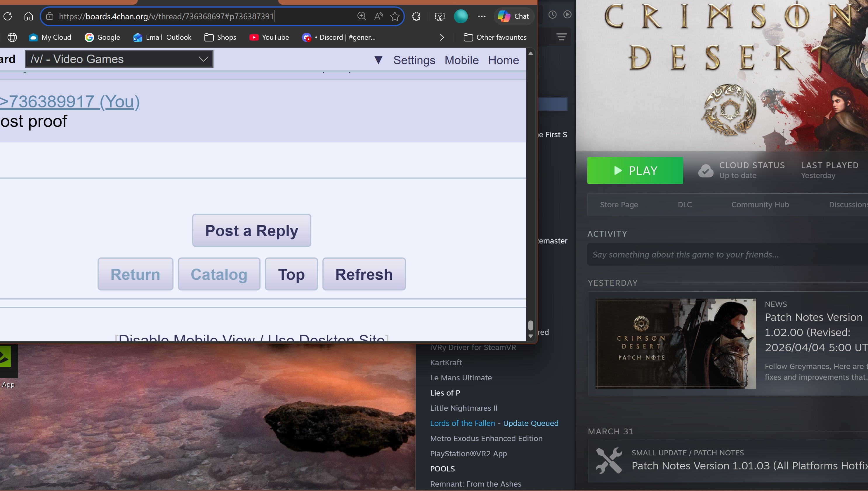
Task: Open the browser extensions puzzle icon
Action: (x=416, y=16)
